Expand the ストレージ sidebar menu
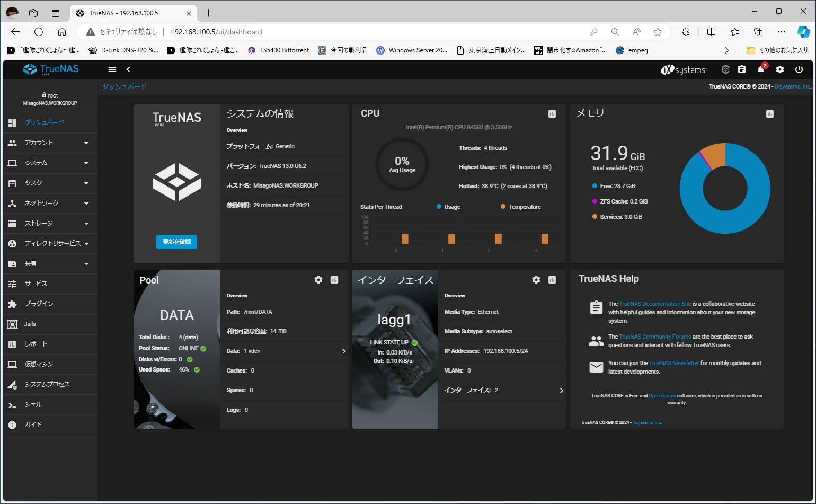This screenshot has height=504, width=816. point(50,223)
